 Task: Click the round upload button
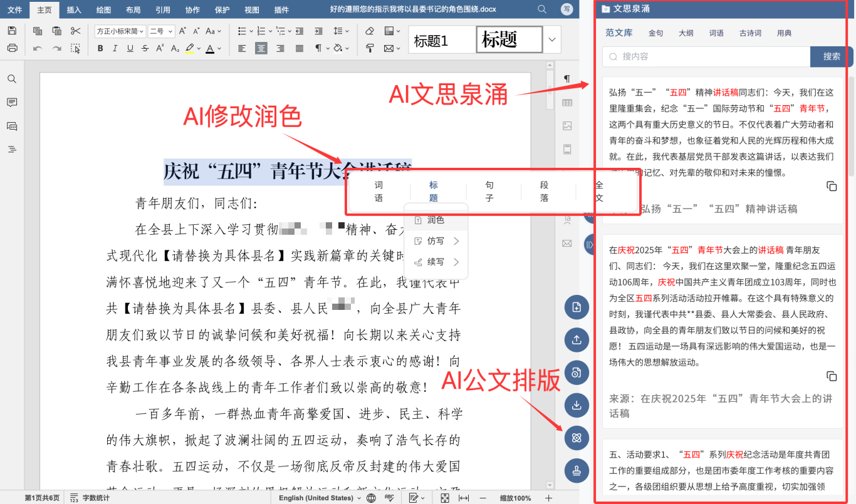(x=577, y=340)
